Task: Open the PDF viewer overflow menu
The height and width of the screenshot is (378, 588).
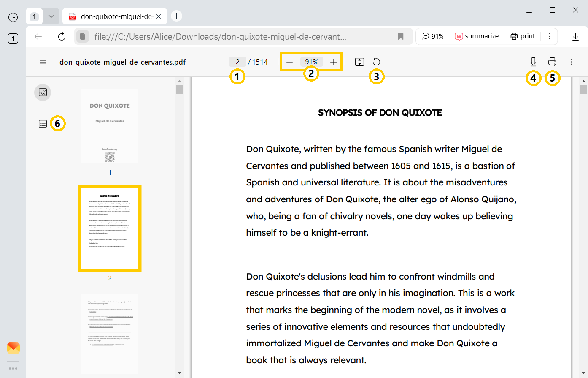Action: tap(572, 62)
